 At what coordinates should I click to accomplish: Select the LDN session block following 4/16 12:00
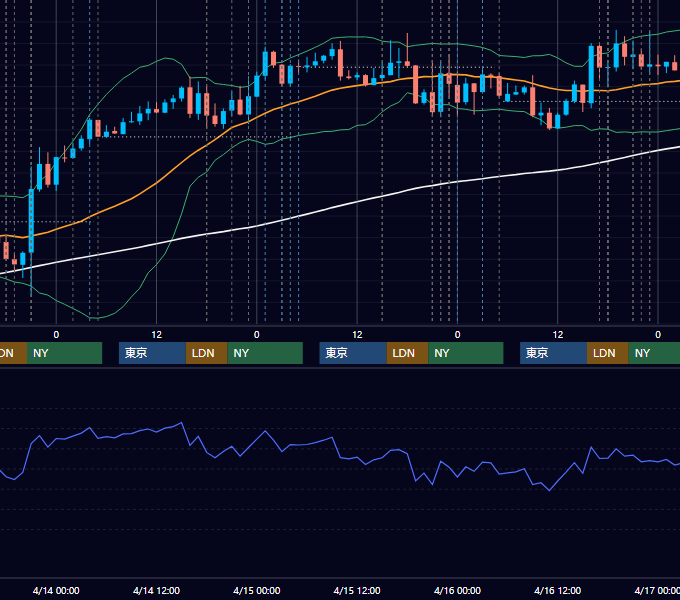(x=608, y=353)
